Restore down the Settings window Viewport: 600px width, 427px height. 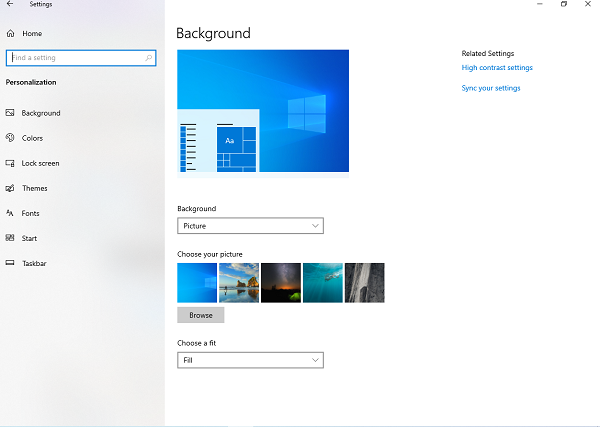pos(564,4)
